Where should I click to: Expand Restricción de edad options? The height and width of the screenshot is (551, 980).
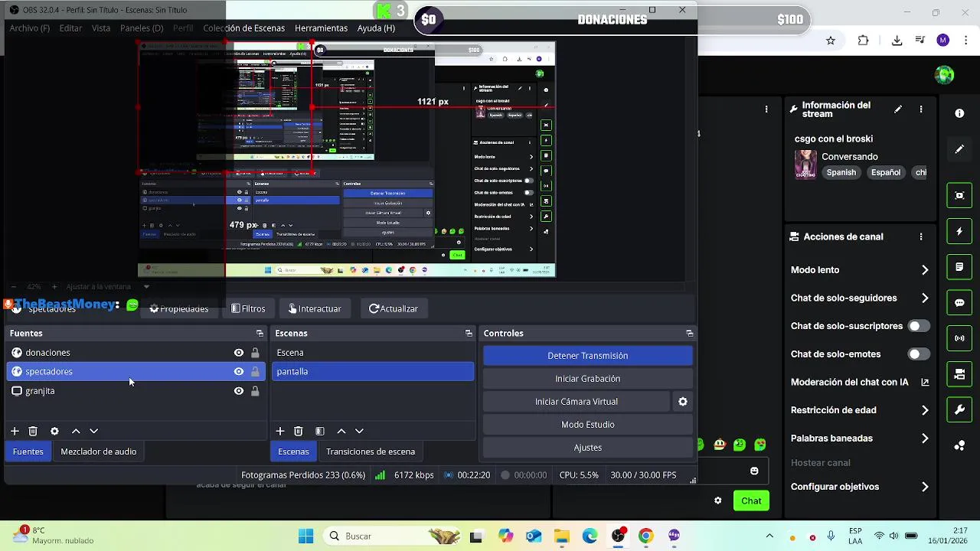pos(925,410)
